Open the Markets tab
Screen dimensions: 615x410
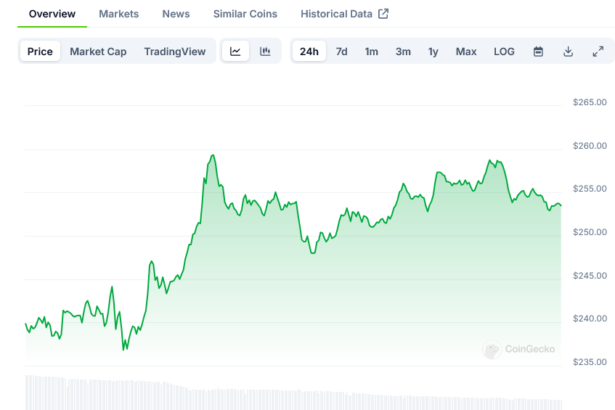119,14
